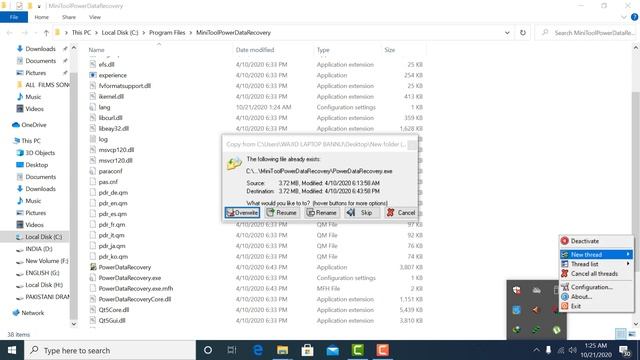The image size is (640, 360).
Task: Select PowerDataRecovery.exe.mfh file
Action: [136, 289]
